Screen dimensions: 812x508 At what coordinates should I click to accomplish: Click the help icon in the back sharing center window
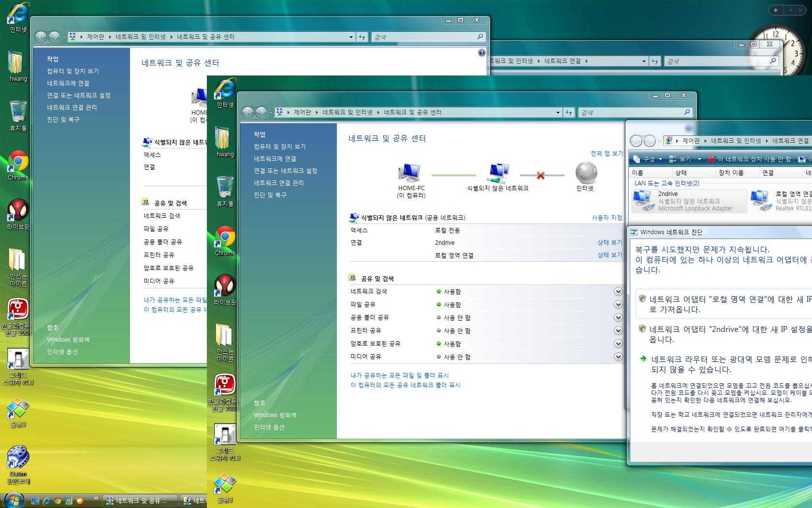click(x=481, y=53)
